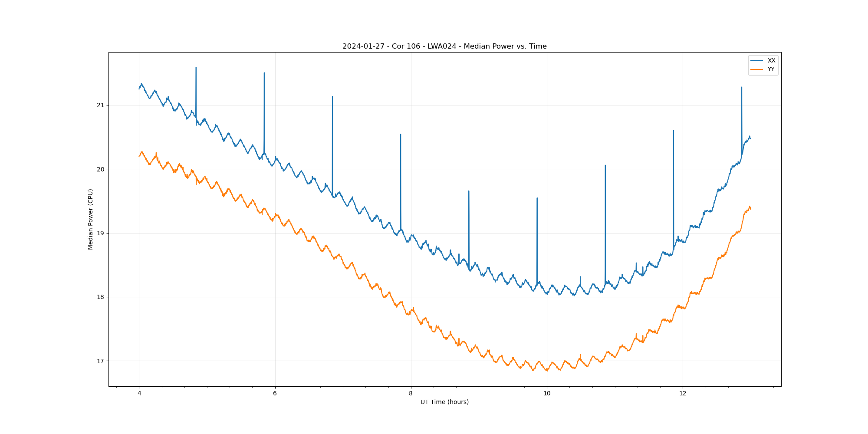The image size is (868, 434).
Task: Click the blue spike peak just before 12 hours
Action: pos(673,131)
